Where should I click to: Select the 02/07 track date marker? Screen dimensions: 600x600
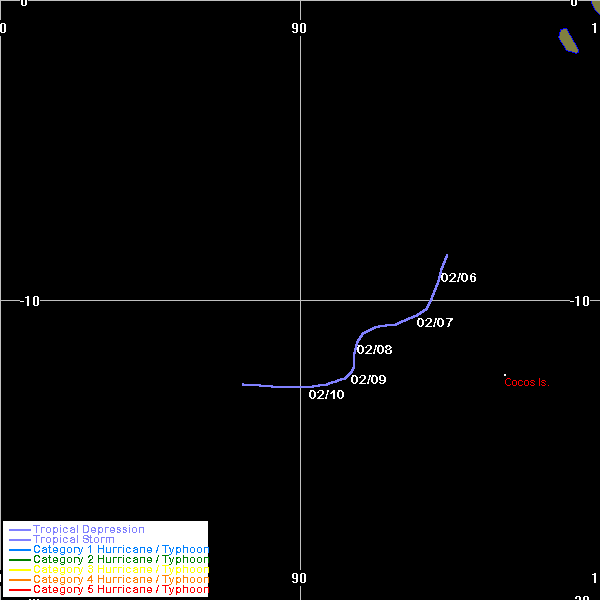(435, 323)
